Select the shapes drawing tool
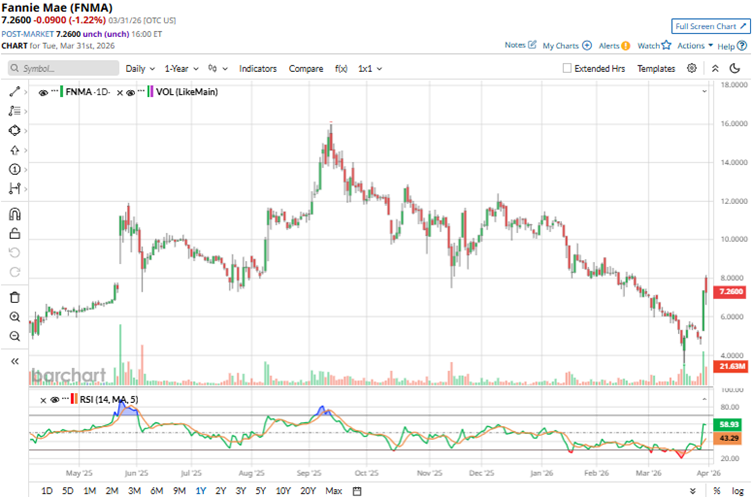 tap(14, 130)
